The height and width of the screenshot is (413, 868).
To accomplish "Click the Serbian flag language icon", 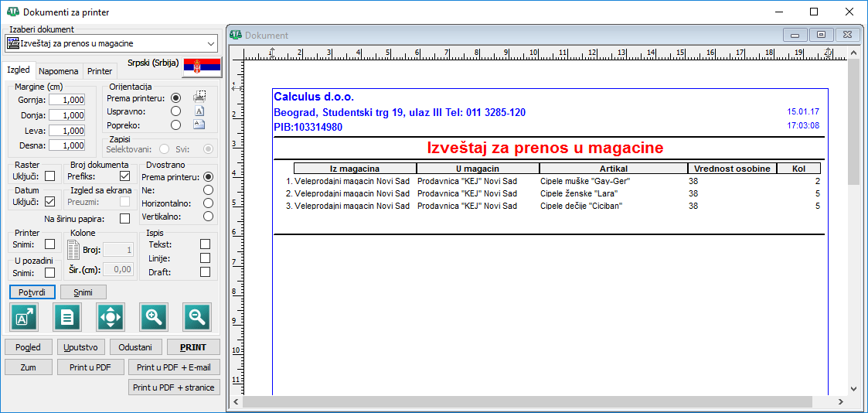I will coord(202,67).
